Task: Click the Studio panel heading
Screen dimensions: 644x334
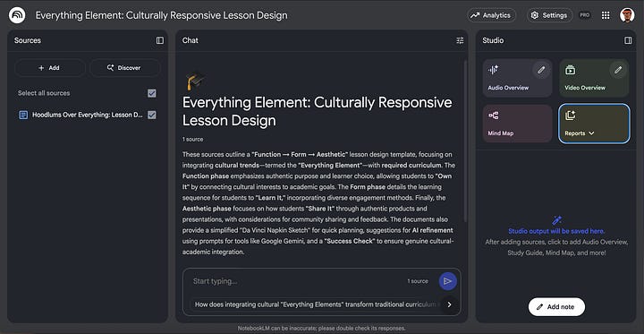Action: [x=493, y=40]
